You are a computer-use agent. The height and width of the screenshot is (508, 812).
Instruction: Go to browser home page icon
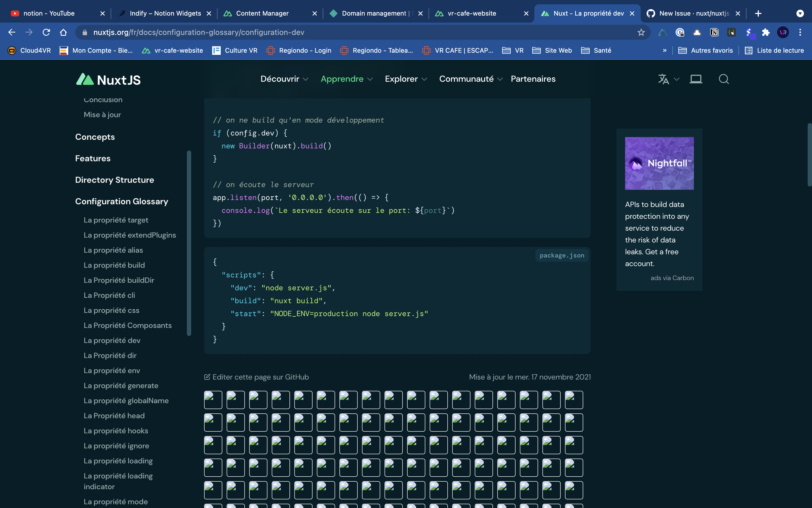[63, 32]
